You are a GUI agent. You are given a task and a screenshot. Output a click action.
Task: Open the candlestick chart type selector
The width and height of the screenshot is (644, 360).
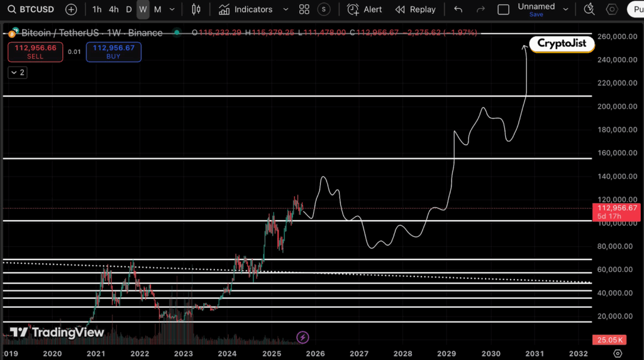[x=196, y=9]
